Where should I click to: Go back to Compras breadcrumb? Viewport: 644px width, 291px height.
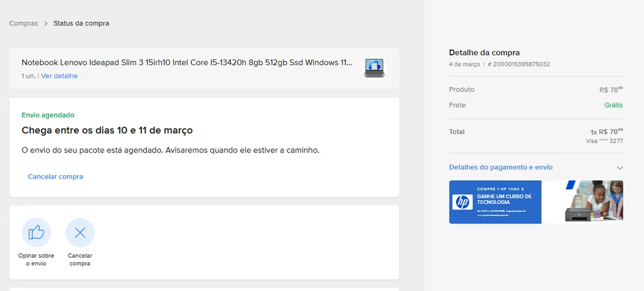[x=23, y=23]
